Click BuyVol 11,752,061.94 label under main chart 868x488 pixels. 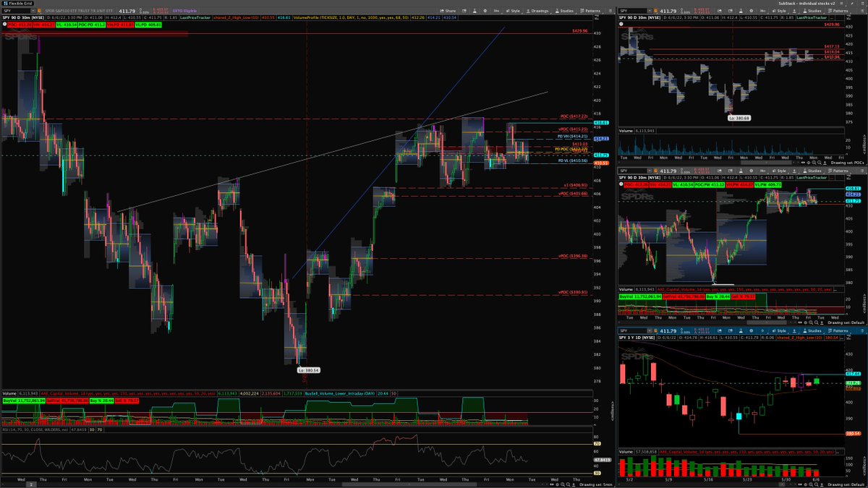click(24, 401)
